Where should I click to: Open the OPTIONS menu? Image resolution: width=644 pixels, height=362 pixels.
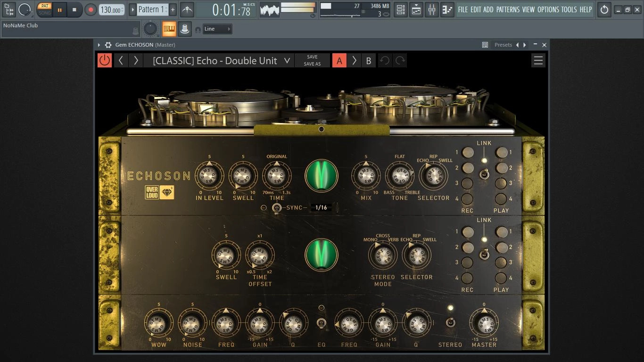click(x=548, y=9)
